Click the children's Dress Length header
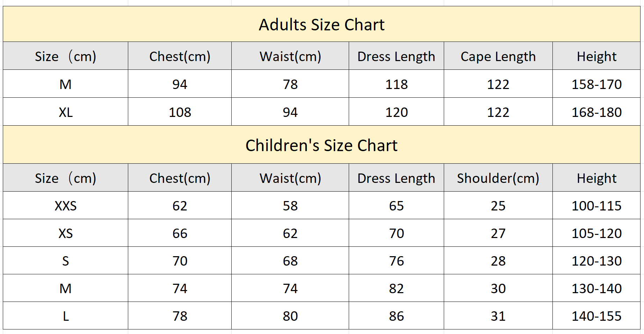Screen dimensions: 644x334 (x=396, y=178)
